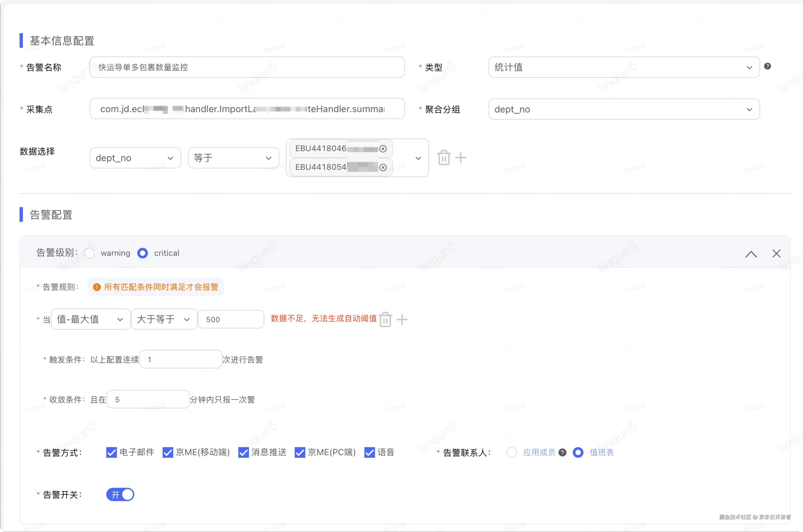Click the help icon next to 应用成员
The image size is (803, 532).
coord(563,453)
